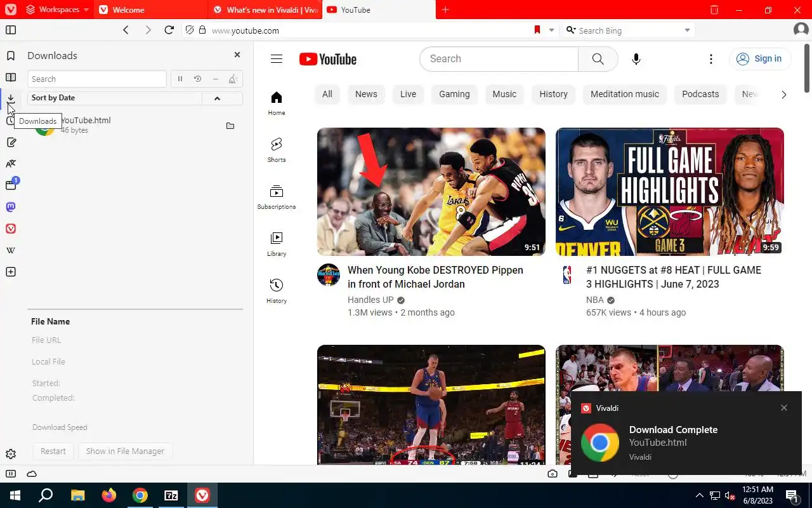This screenshot has width=812, height=508.
Task: Click Show in File Manager button
Action: 125,451
